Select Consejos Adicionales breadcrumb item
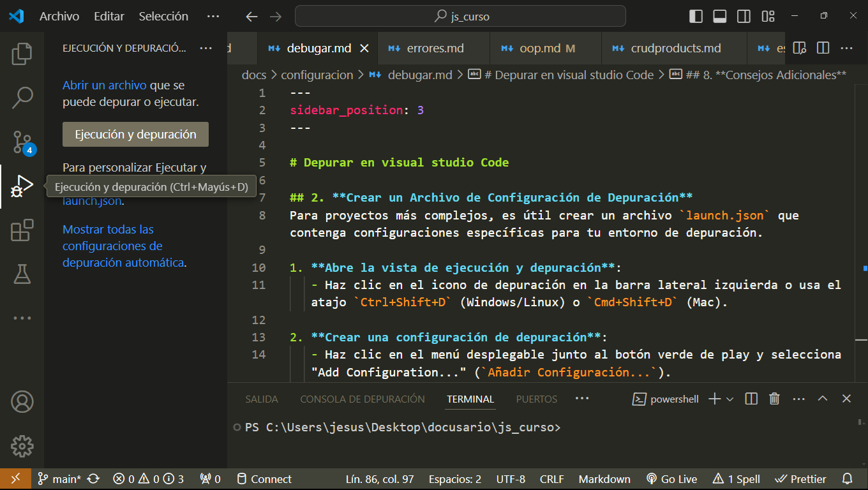 (758, 75)
